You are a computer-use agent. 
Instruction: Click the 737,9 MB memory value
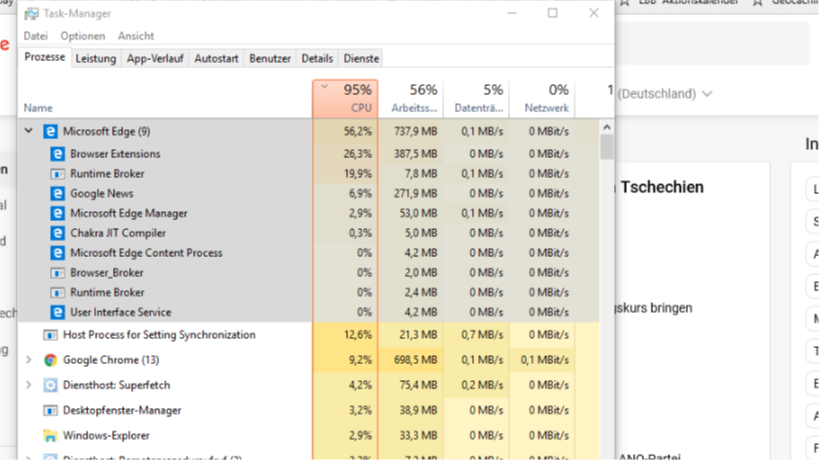tap(416, 131)
